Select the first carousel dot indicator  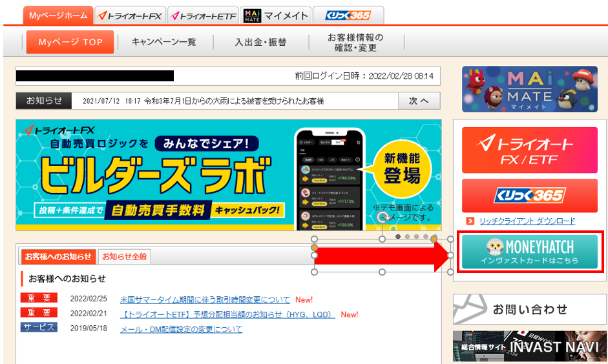(x=398, y=236)
